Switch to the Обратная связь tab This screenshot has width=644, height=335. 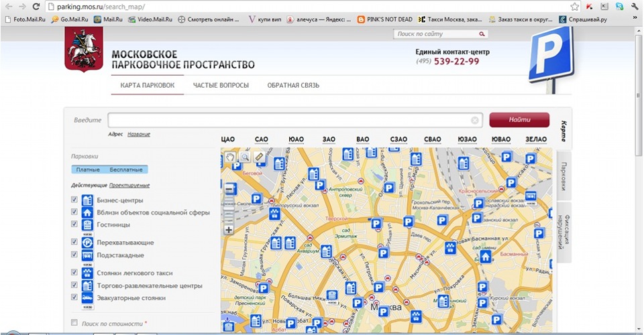coord(293,86)
